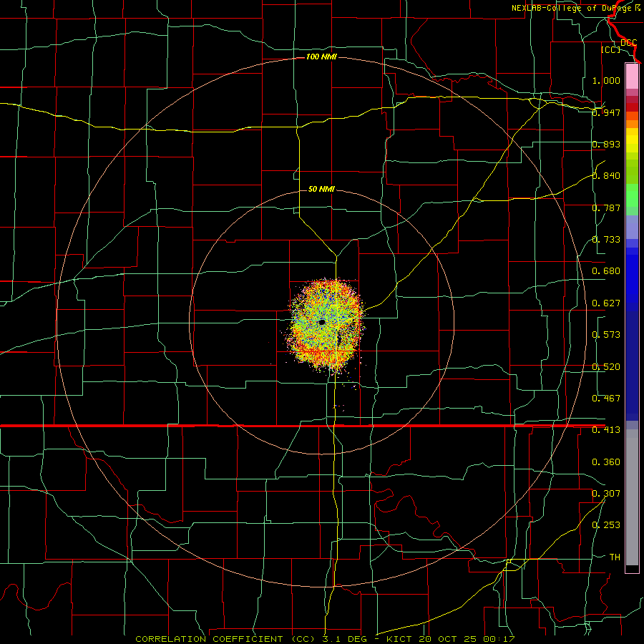This screenshot has height=644, width=644.
Task: Click the "[CC]" legend unit label
Action: (610, 49)
